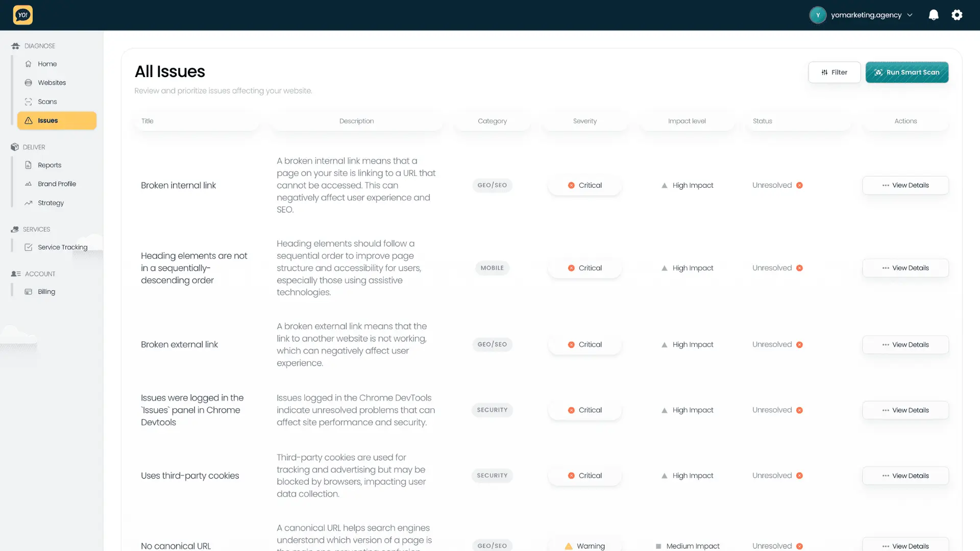Click Category column header
Viewport: 980px width, 551px height.
492,121
